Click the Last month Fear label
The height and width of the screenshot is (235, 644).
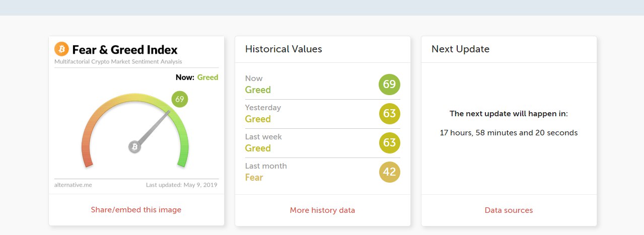[x=254, y=177]
